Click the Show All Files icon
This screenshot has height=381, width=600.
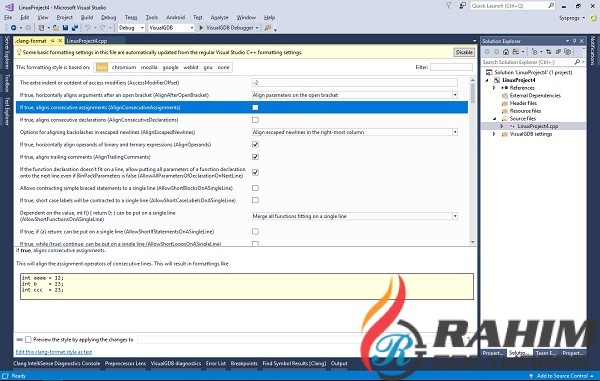point(567,52)
